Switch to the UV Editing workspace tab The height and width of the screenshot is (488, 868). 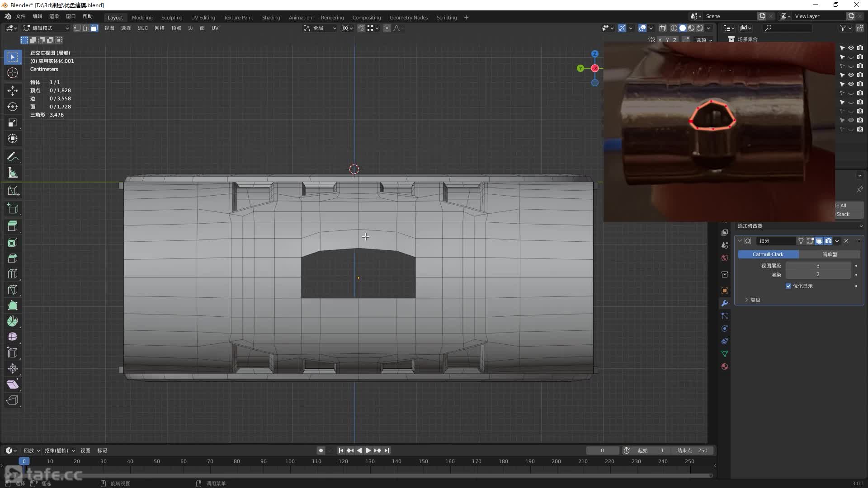point(203,18)
